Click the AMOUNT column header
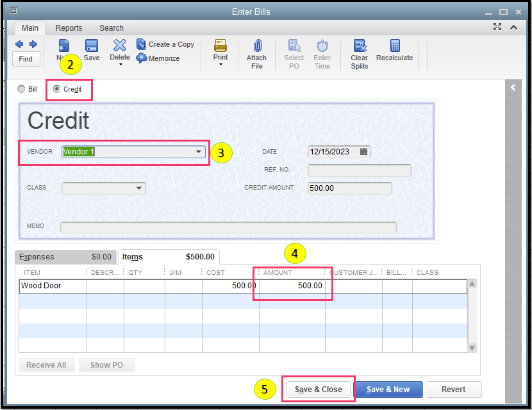The width and height of the screenshot is (532, 410). [x=278, y=273]
